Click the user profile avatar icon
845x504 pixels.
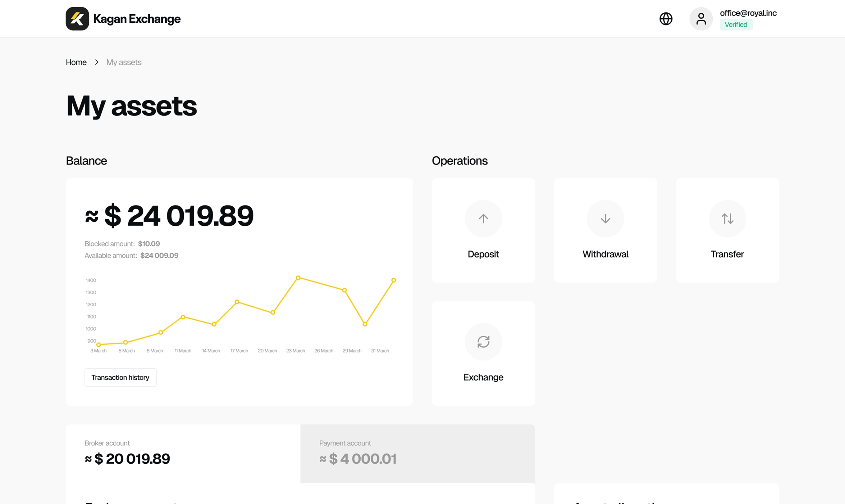tap(701, 19)
